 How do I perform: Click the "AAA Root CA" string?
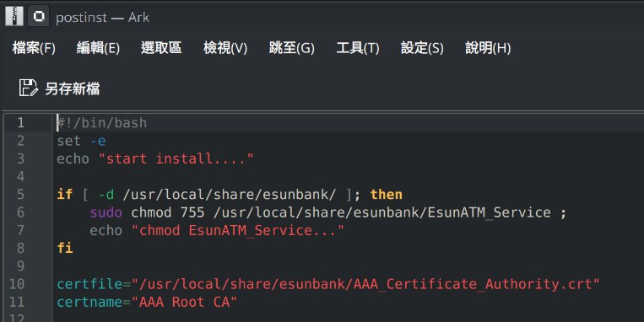click(184, 302)
